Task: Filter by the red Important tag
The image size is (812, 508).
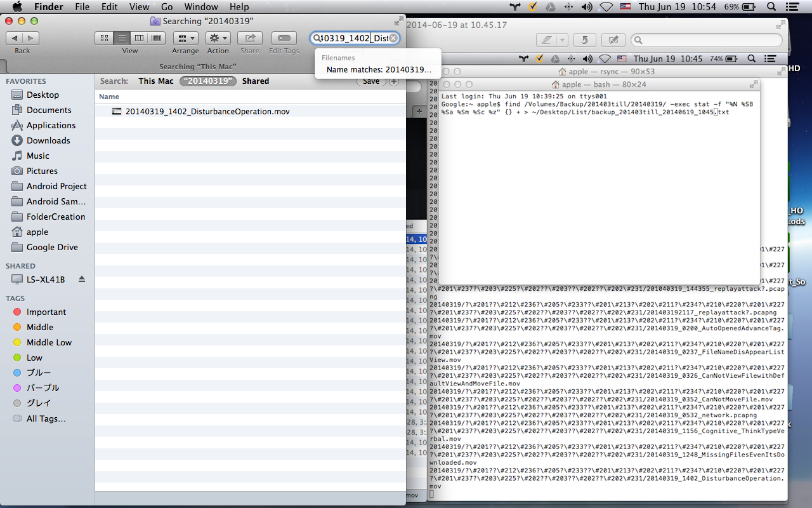Action: click(x=46, y=312)
